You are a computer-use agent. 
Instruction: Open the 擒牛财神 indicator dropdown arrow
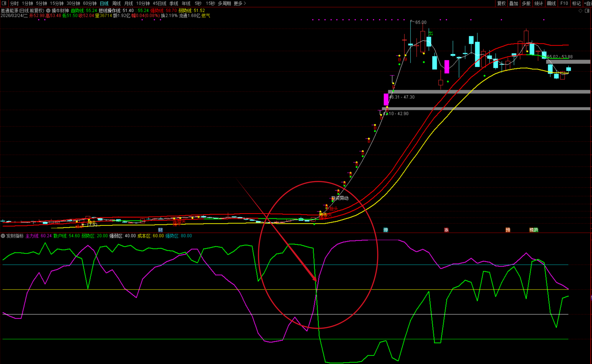[48, 11]
